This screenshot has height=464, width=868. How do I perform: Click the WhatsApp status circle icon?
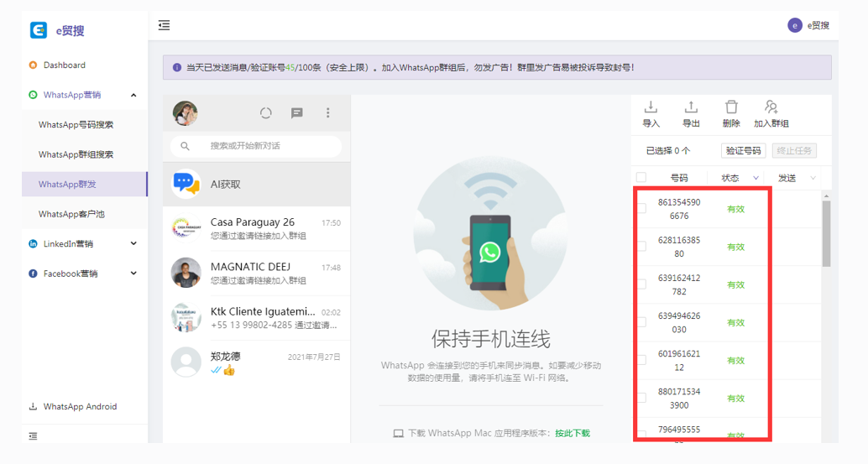266,113
